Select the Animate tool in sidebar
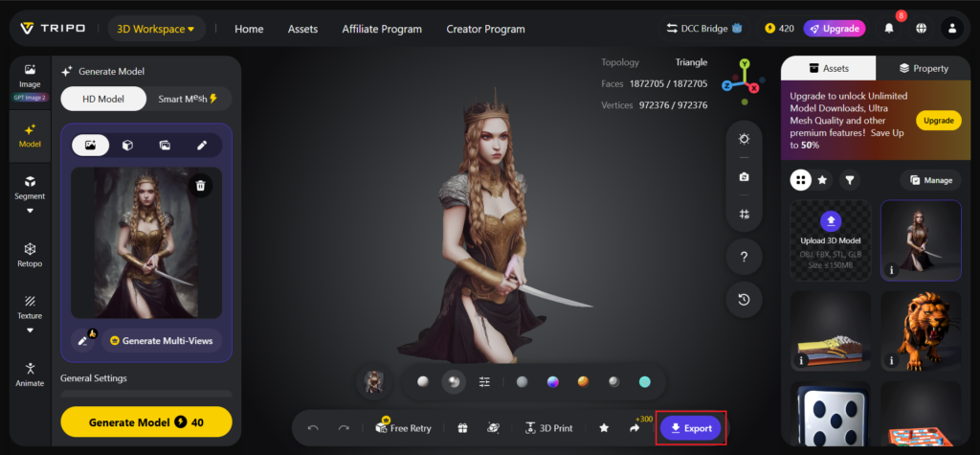980x455 pixels. tap(30, 375)
